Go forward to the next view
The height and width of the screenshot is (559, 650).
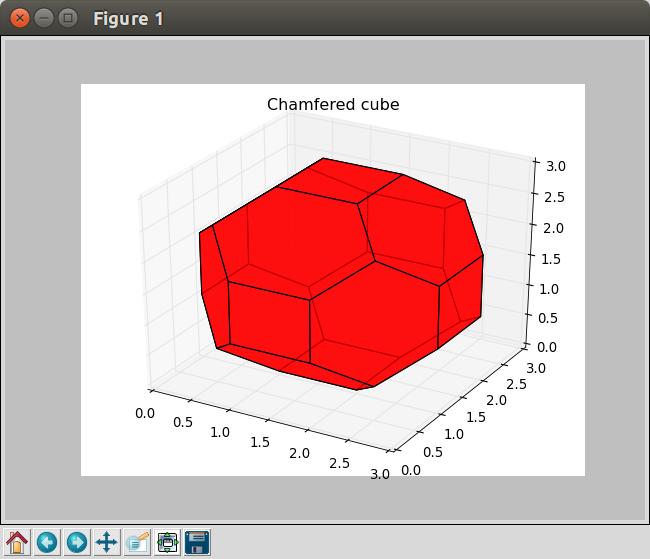(77, 542)
